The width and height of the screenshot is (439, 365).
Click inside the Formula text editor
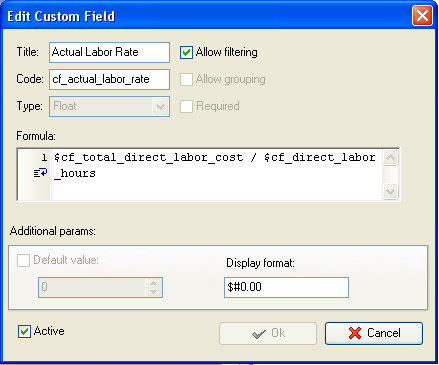(216, 174)
